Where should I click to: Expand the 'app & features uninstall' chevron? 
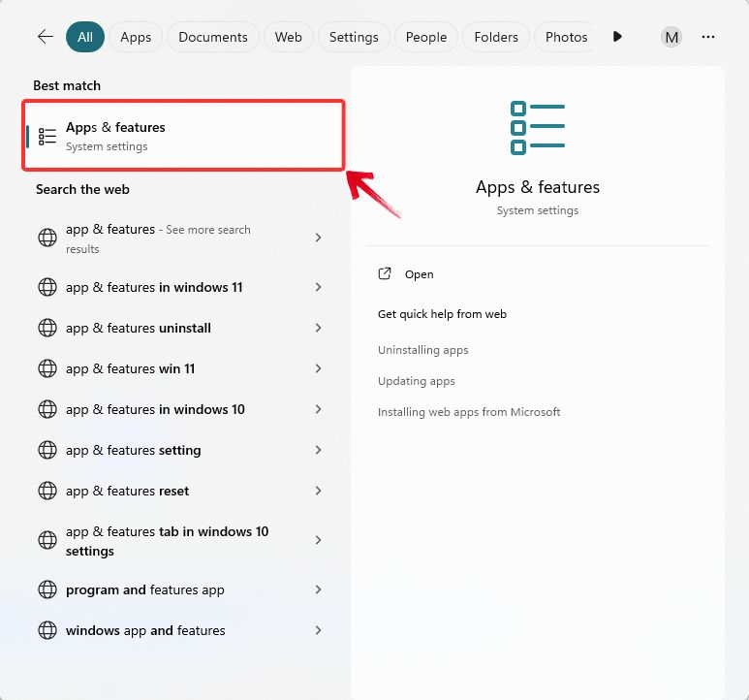(x=318, y=328)
